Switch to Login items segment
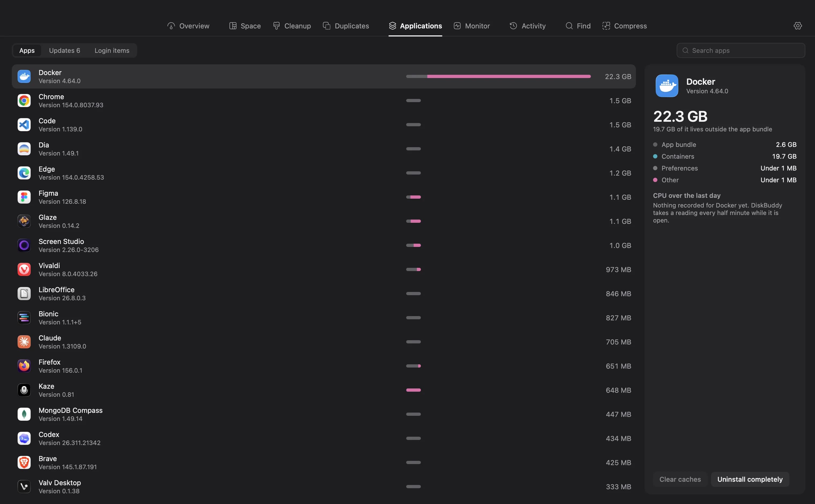This screenshot has width=815, height=504. [112, 50]
